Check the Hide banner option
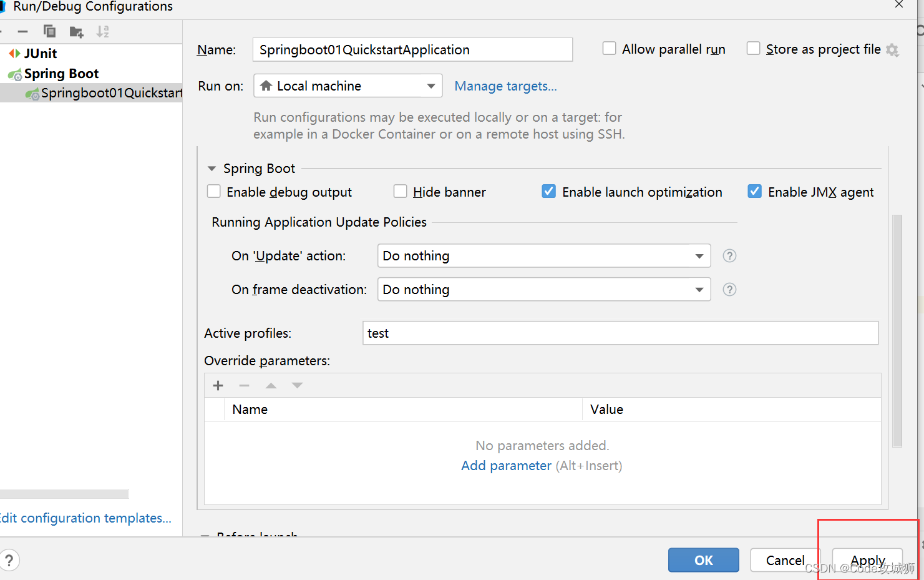This screenshot has width=924, height=580. point(401,192)
